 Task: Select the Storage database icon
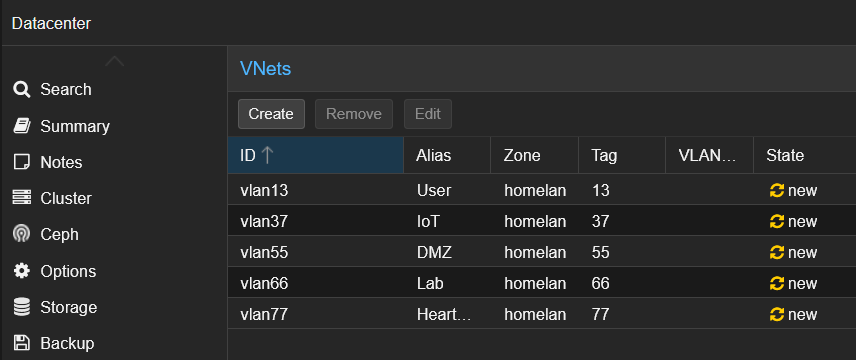(x=22, y=307)
